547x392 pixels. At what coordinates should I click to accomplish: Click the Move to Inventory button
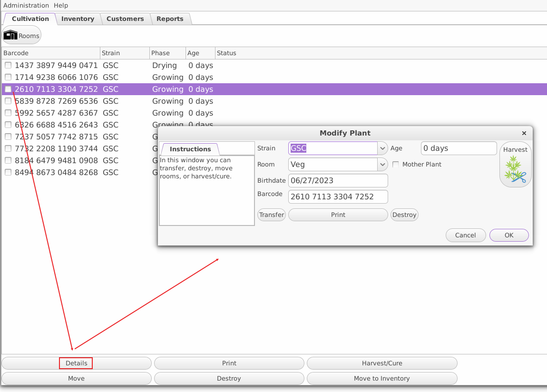[x=381, y=379]
